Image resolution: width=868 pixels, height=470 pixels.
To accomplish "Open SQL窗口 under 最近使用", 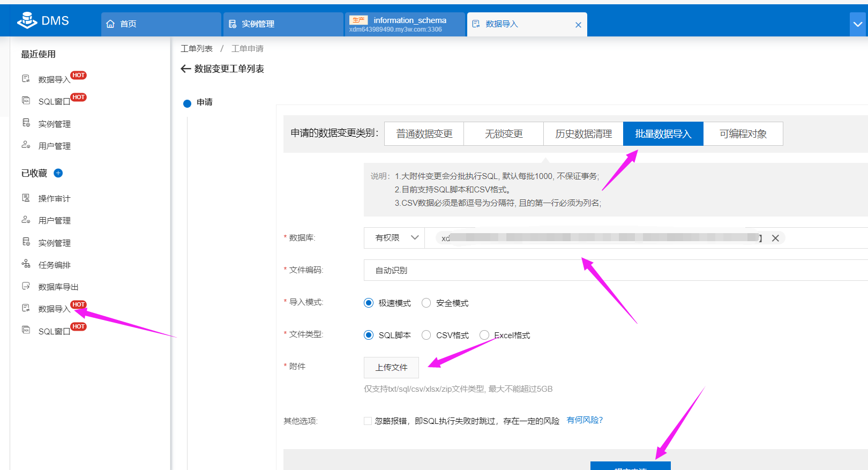I will [x=54, y=101].
